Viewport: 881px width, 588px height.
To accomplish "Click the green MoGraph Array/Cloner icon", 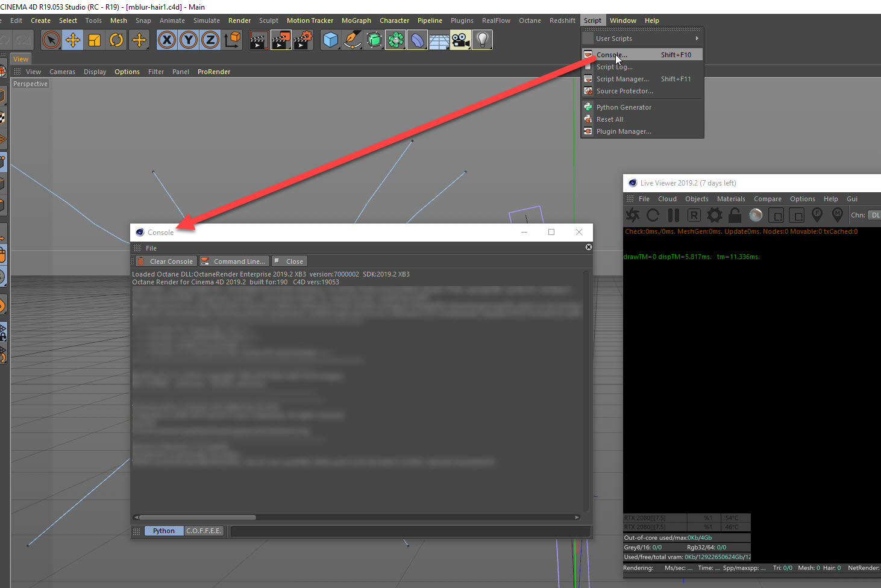I will tap(395, 40).
